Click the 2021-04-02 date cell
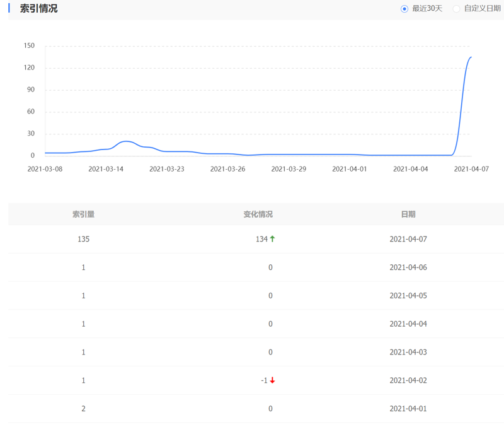The height and width of the screenshot is (427, 504). click(408, 380)
